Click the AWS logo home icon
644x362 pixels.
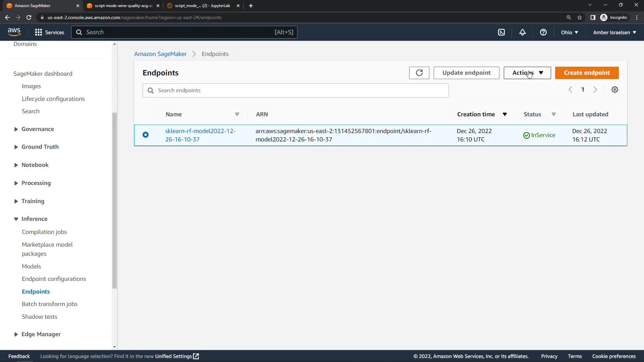(14, 32)
